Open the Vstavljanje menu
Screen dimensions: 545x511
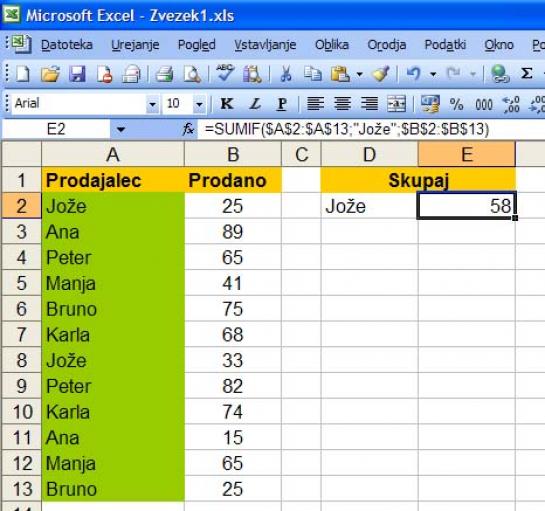tap(265, 45)
